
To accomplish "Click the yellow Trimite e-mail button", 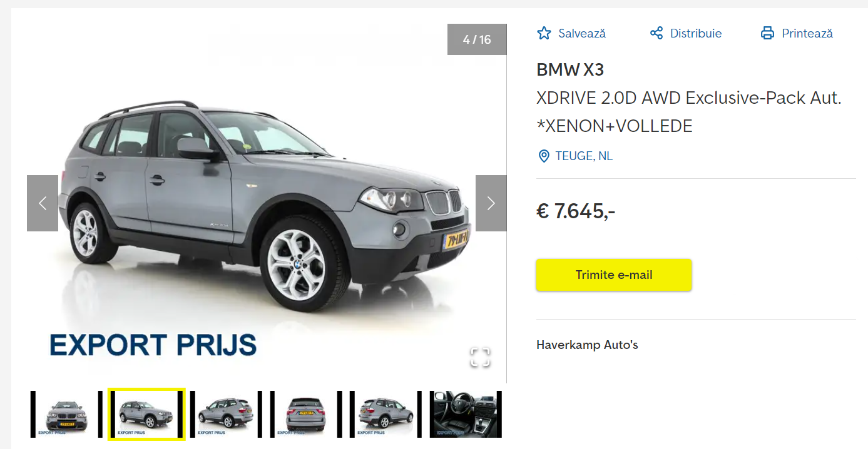I will [614, 275].
